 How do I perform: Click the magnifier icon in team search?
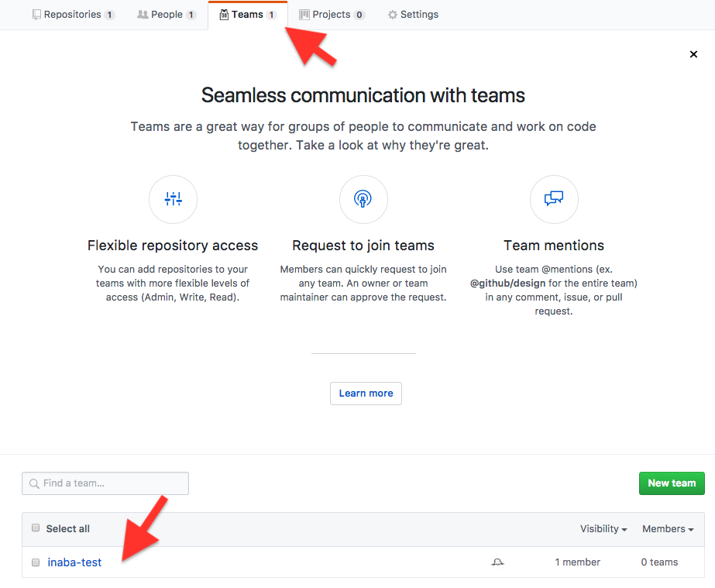34,483
